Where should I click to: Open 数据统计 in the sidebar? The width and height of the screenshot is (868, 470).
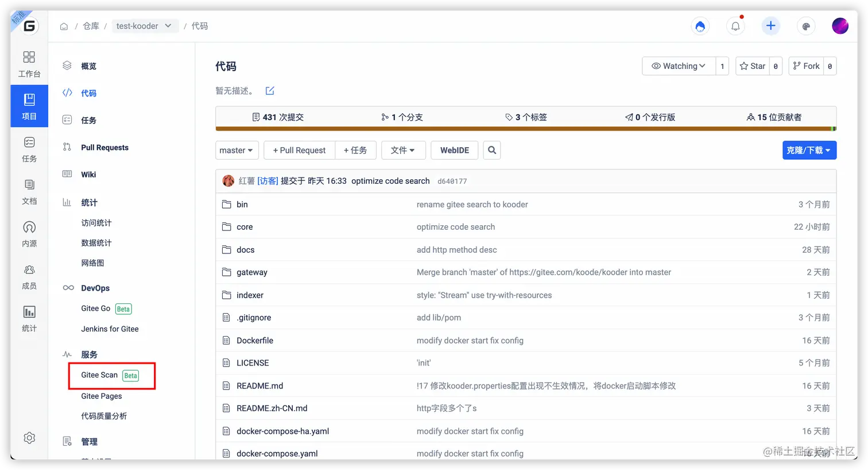96,243
